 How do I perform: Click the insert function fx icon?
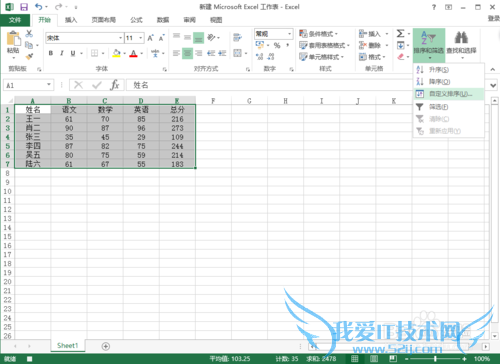pos(115,85)
